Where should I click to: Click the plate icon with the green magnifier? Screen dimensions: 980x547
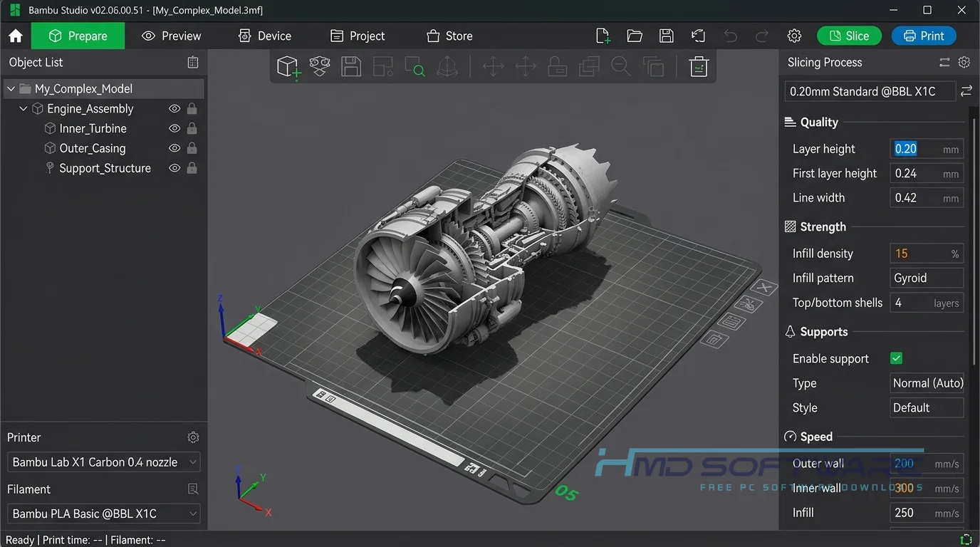415,67
